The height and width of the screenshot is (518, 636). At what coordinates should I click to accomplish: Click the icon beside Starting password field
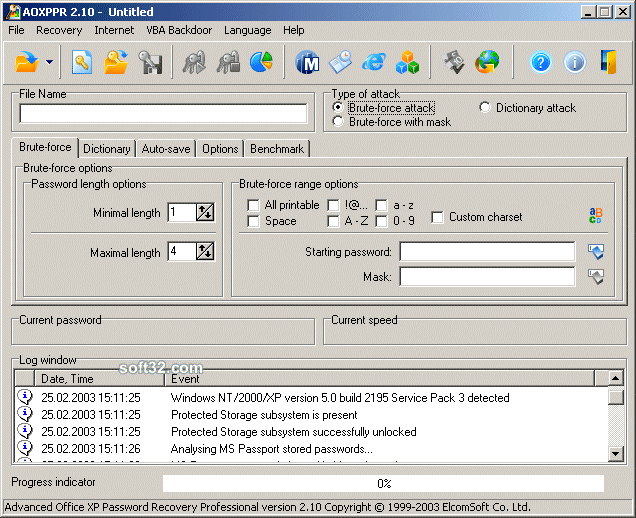596,251
